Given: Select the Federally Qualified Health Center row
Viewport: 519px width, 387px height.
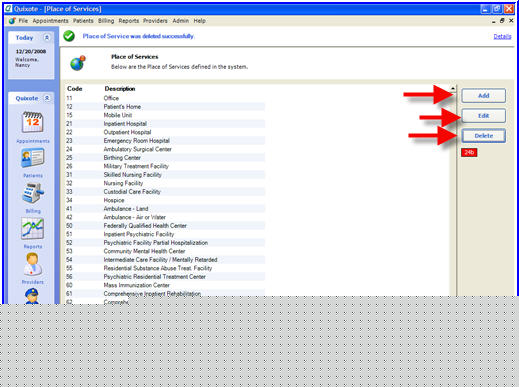Looking at the screenshot, I should click(165, 226).
